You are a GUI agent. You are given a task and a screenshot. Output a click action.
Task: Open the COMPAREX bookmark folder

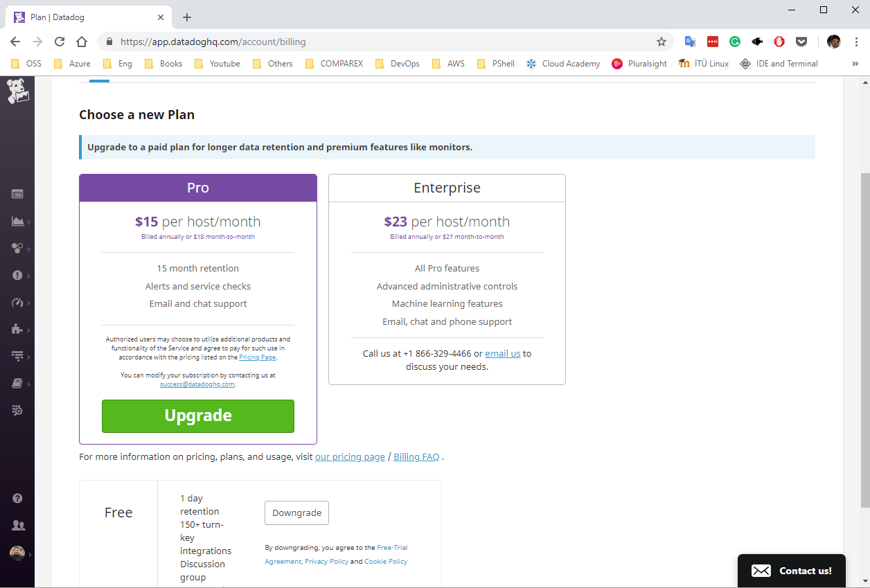(334, 64)
